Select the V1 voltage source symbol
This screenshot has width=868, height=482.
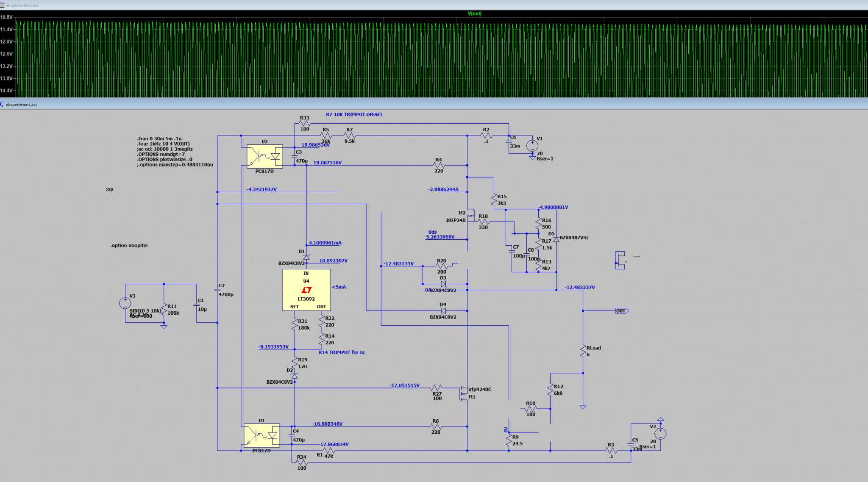click(x=532, y=146)
